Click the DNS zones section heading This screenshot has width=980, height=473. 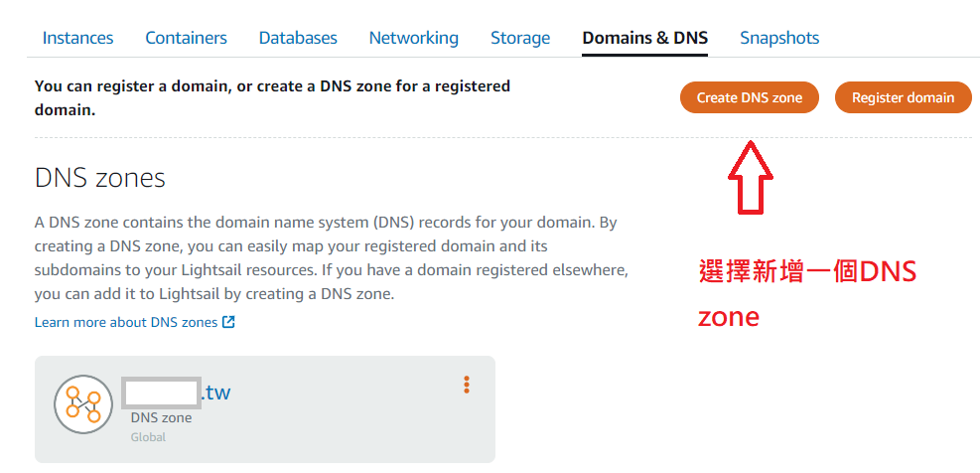[x=99, y=178]
